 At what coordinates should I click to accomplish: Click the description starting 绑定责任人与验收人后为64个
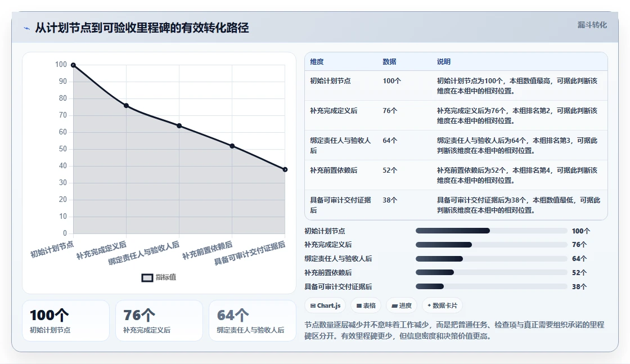517,146
